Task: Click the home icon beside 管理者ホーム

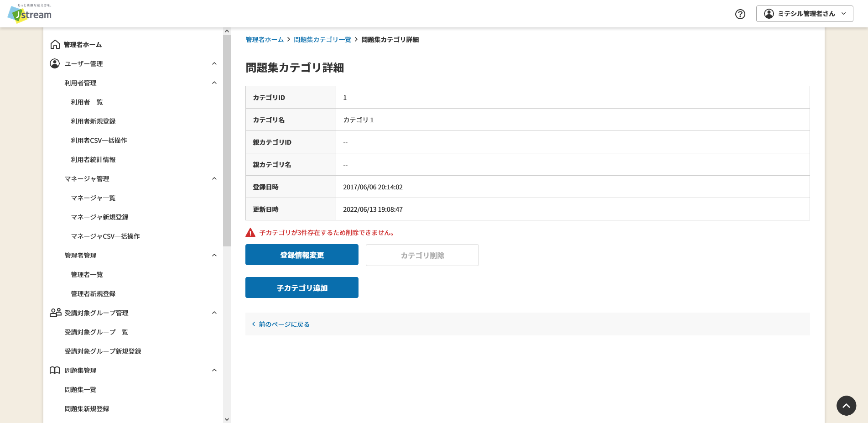Action: point(55,44)
